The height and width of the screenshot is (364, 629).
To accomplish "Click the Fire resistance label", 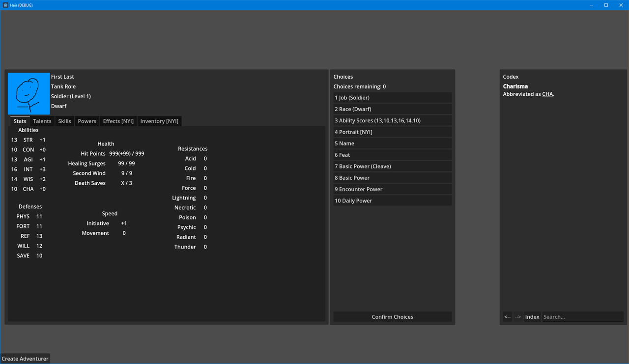I will [x=191, y=178].
